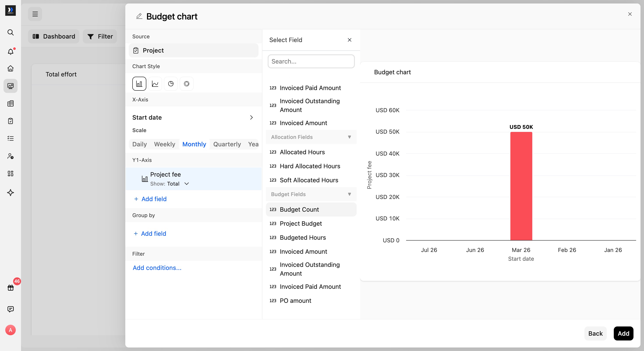Collapse the Budget Fields section
Viewport: 644px width, 351px height.
(x=311, y=194)
